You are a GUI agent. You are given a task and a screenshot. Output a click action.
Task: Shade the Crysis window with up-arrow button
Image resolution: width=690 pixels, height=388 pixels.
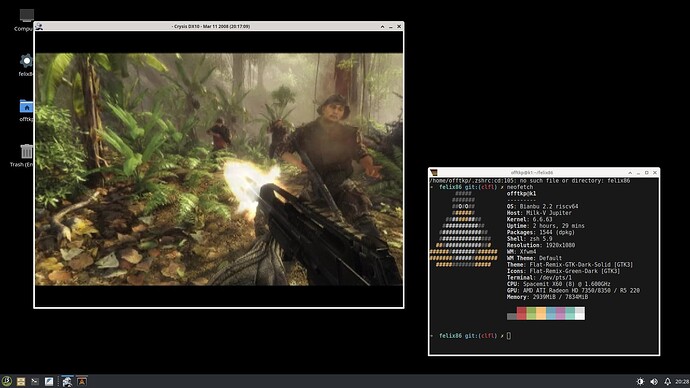[382, 26]
